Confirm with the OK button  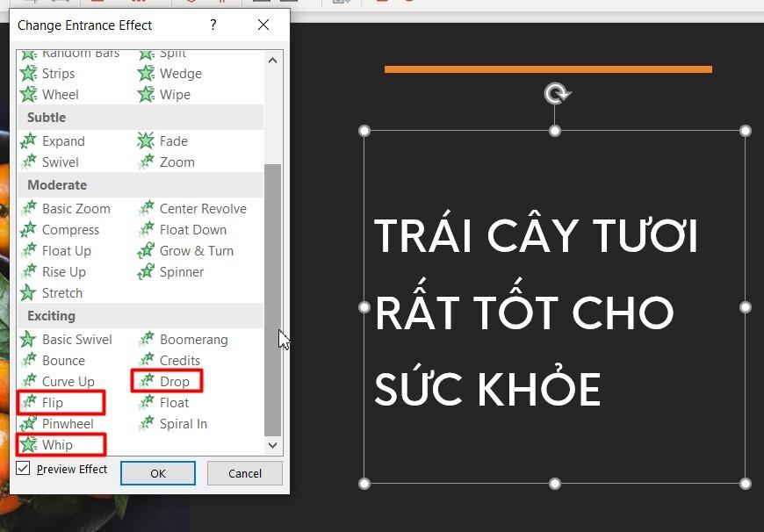pyautogui.click(x=157, y=473)
